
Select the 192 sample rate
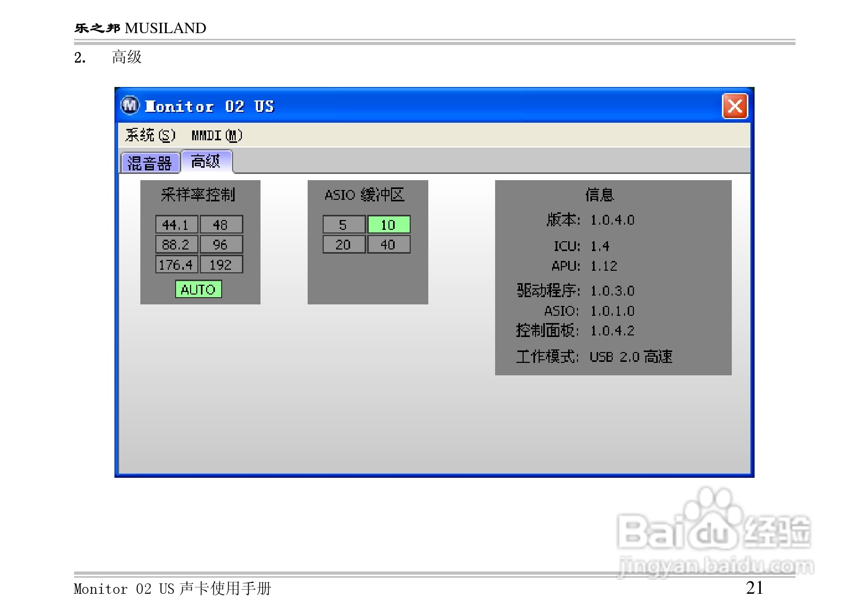221,264
